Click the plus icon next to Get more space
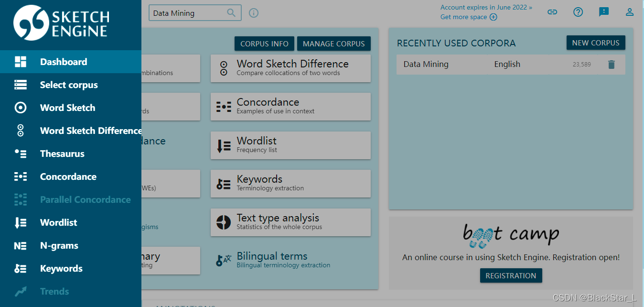644x307 pixels. [x=494, y=17]
